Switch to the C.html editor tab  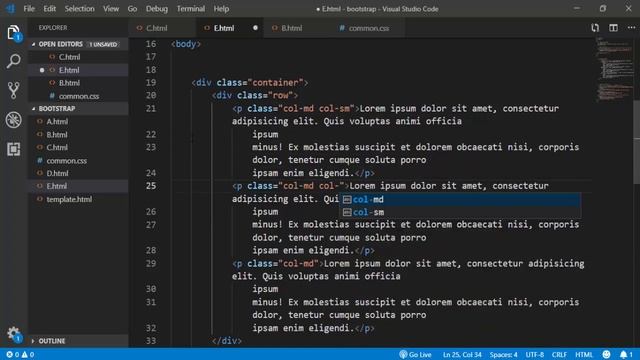pos(162,28)
